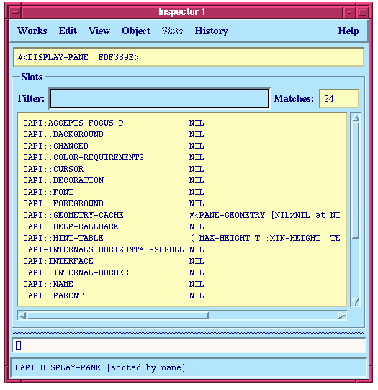Select the GEOMETRY-CACHE slot row
This screenshot has height=390, width=378.
[182, 215]
